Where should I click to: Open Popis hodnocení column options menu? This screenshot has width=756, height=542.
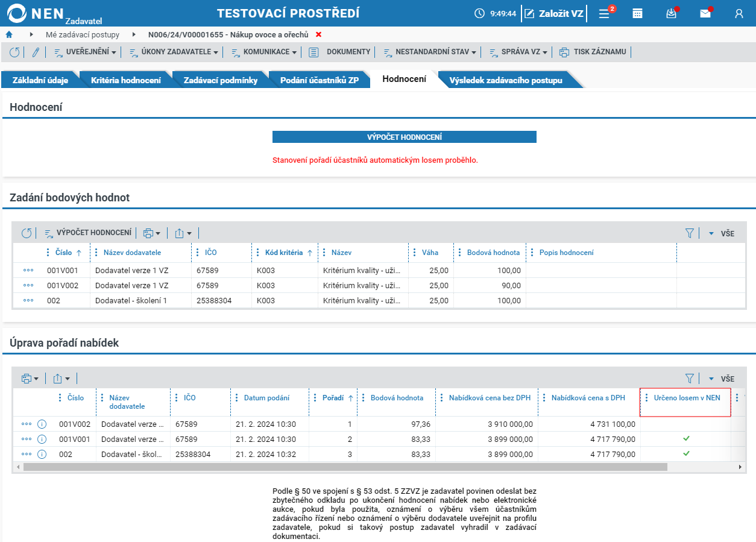532,253
